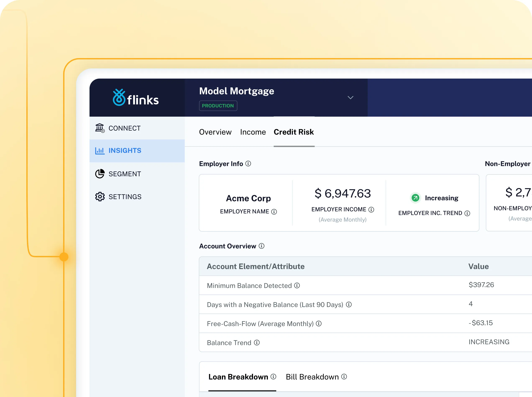Click the Connect bank icon in sidebar
Viewport: 532px width, 397px height.
[100, 128]
